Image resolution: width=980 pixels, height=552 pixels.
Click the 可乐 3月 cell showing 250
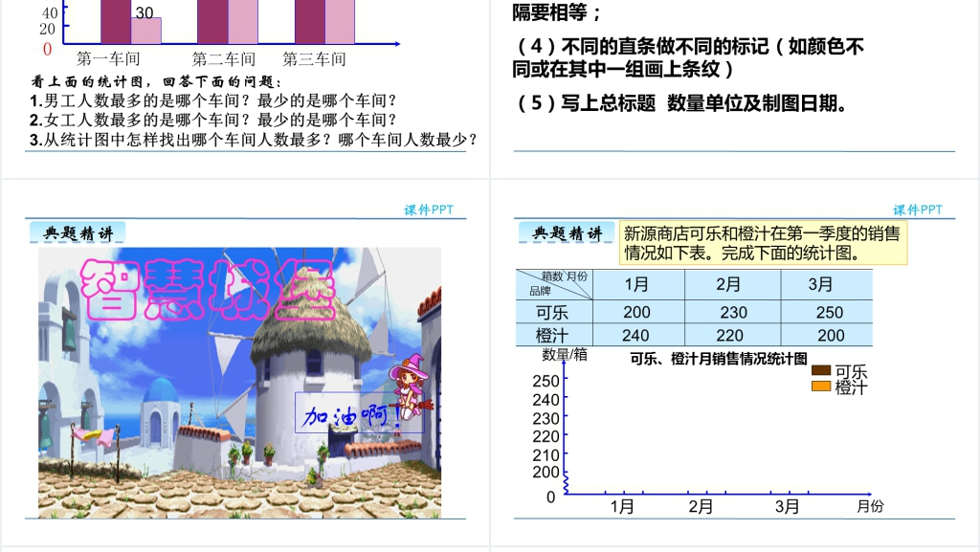[x=826, y=312]
